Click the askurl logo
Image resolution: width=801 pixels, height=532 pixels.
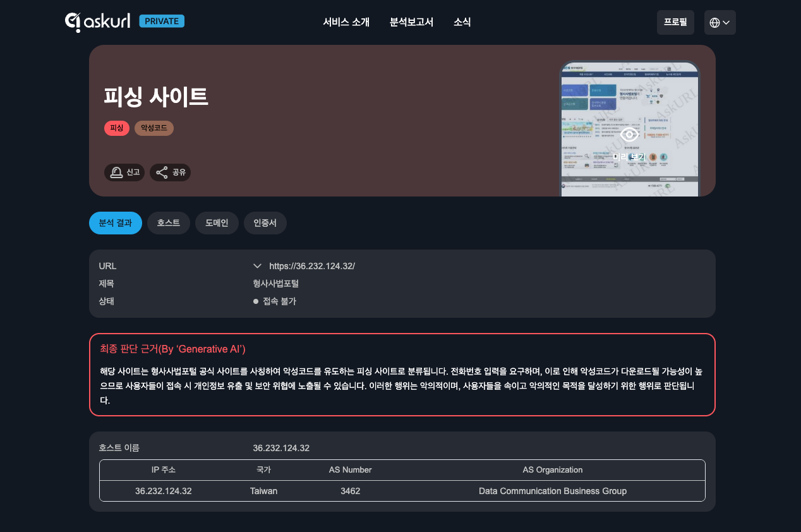98,22
